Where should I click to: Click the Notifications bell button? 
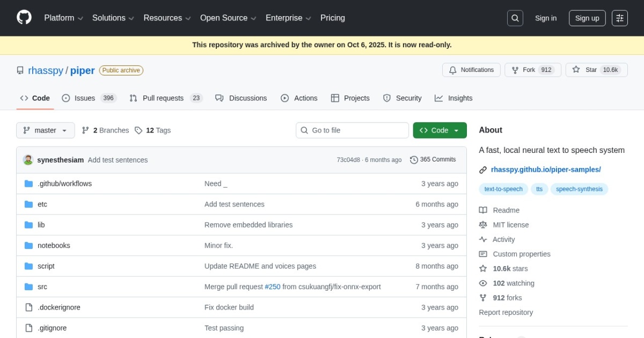click(471, 70)
